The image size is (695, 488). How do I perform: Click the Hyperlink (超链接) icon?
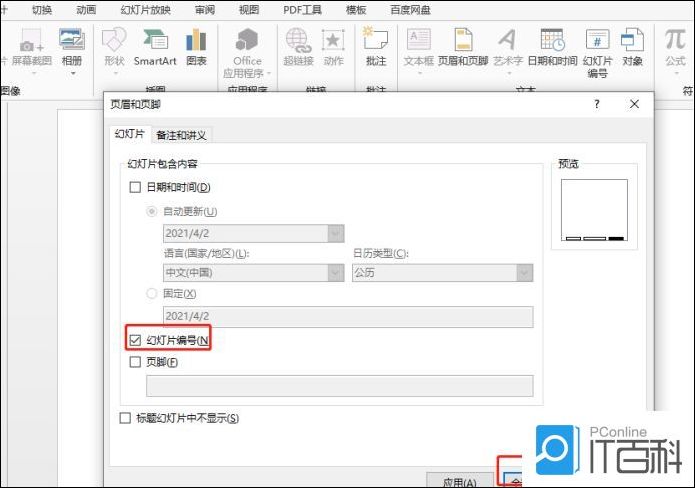pyautogui.click(x=298, y=48)
